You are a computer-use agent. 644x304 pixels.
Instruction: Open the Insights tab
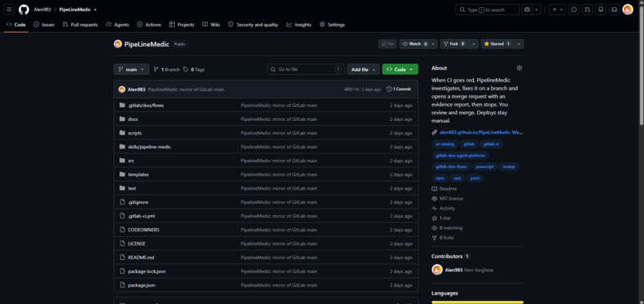299,25
